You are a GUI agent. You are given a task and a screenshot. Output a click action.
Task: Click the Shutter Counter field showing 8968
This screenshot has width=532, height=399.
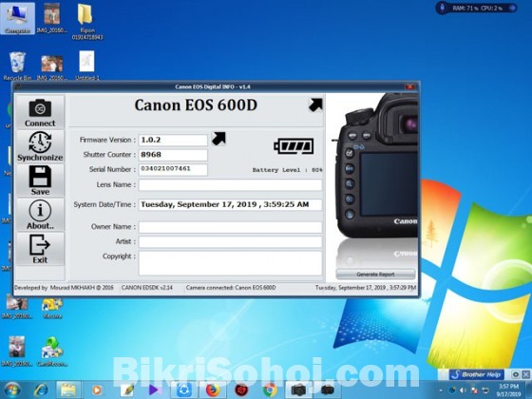[x=173, y=155]
